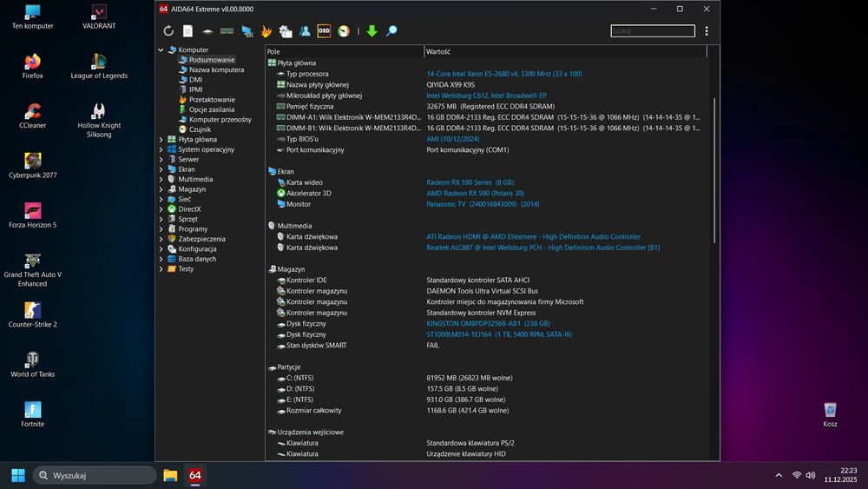Open the OSD panel toolbar icon
The image size is (868, 489).
pos(324,31)
